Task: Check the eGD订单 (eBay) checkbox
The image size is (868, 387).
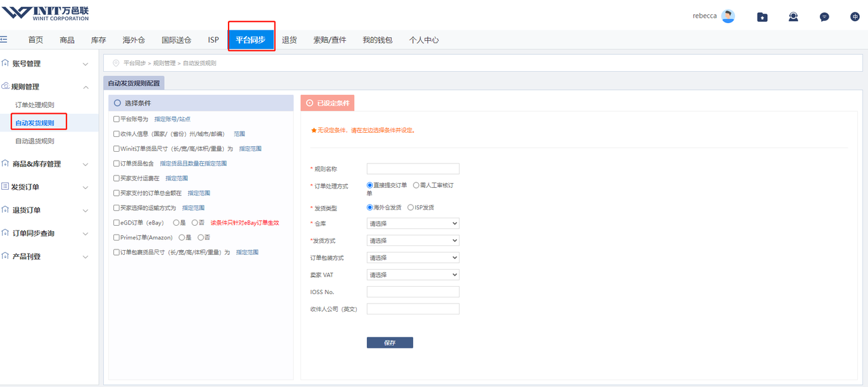Action: click(116, 222)
